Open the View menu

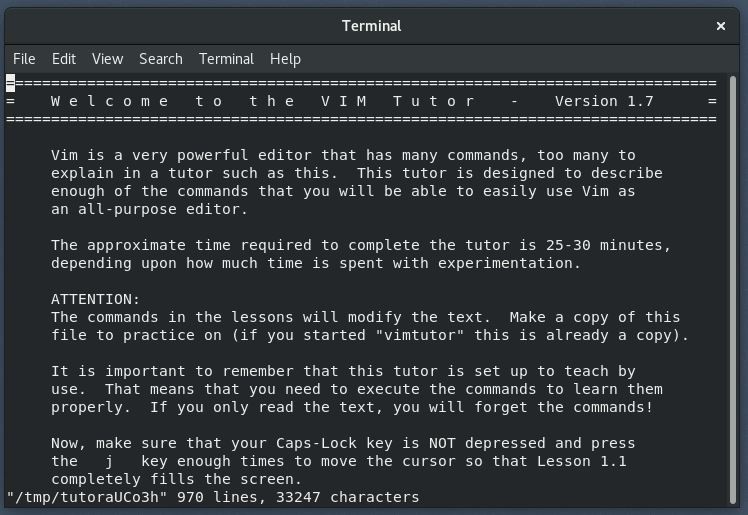click(x=107, y=59)
